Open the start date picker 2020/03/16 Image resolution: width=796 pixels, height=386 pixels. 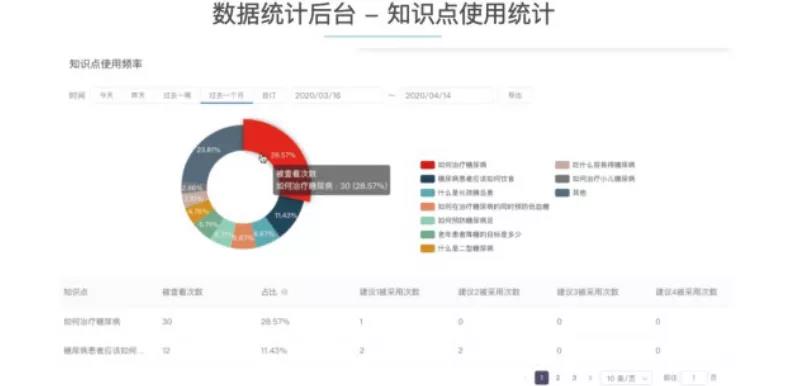[x=337, y=95]
